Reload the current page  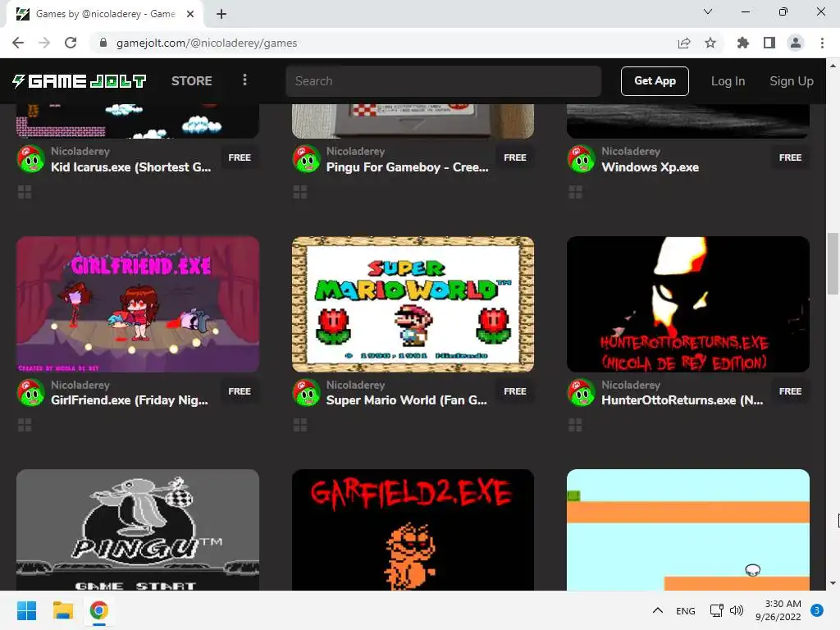pyautogui.click(x=71, y=43)
